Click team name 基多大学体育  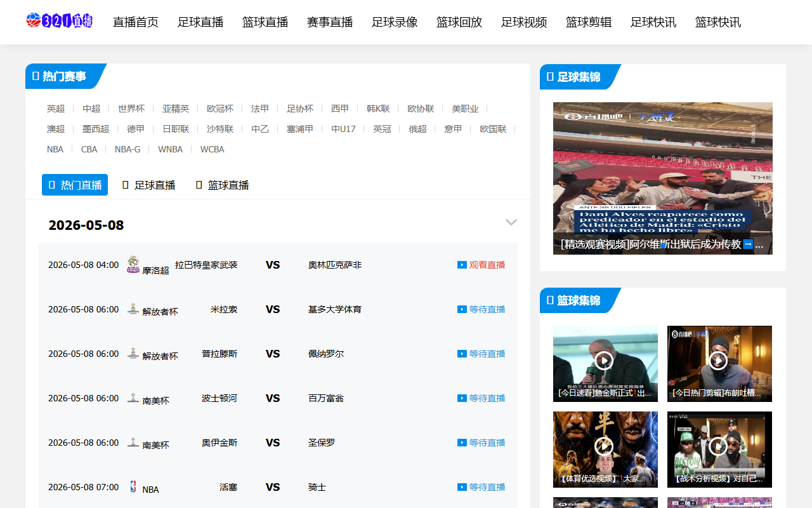point(335,309)
